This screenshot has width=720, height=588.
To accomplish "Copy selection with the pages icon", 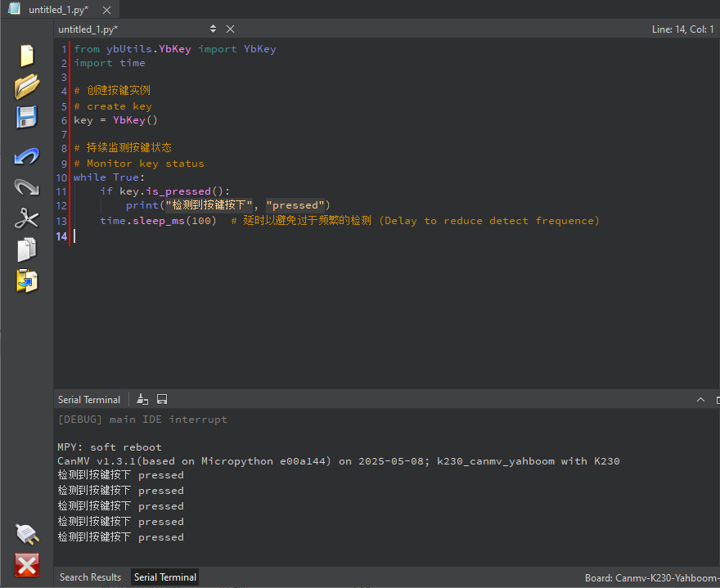I will pyautogui.click(x=27, y=249).
